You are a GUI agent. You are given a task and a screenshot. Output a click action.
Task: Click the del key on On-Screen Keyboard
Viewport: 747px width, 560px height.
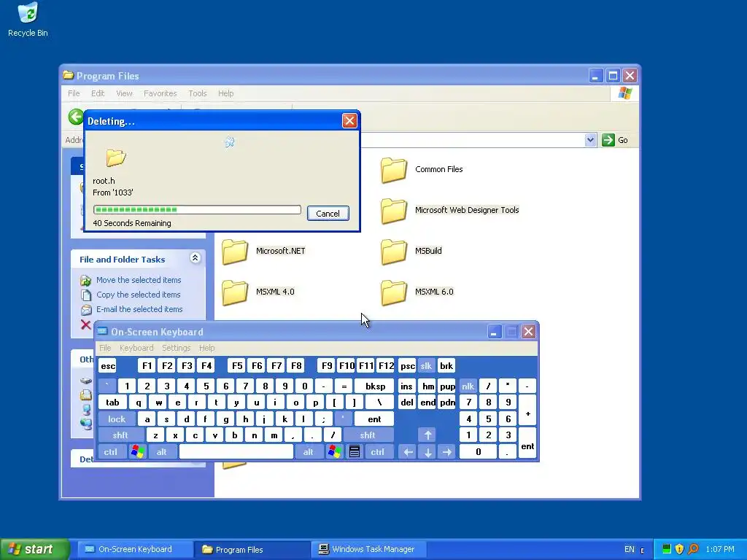(x=407, y=402)
